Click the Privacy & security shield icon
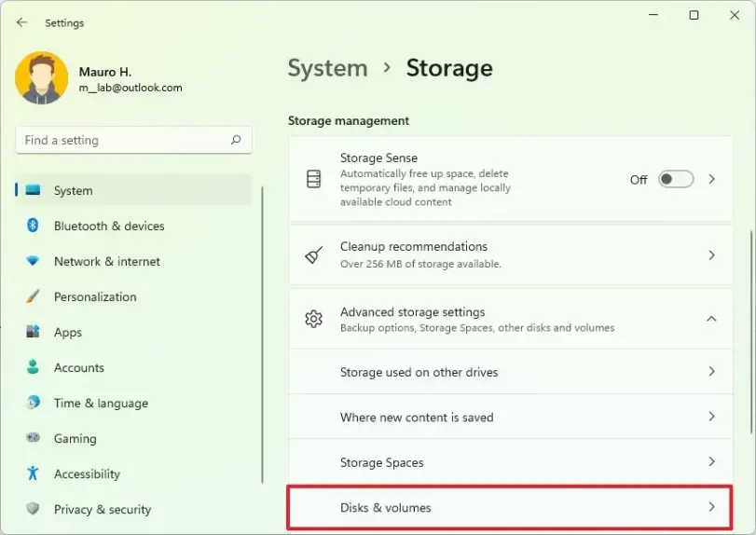756x535 pixels. [34, 509]
